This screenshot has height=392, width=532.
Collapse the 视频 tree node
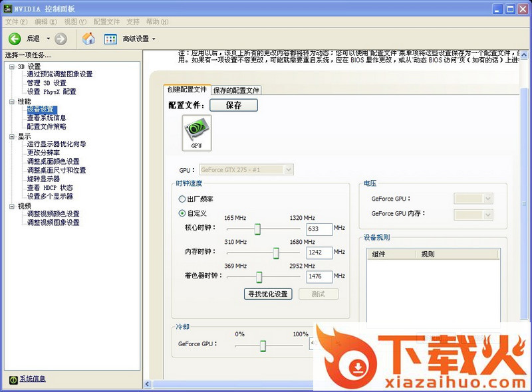tap(12, 206)
